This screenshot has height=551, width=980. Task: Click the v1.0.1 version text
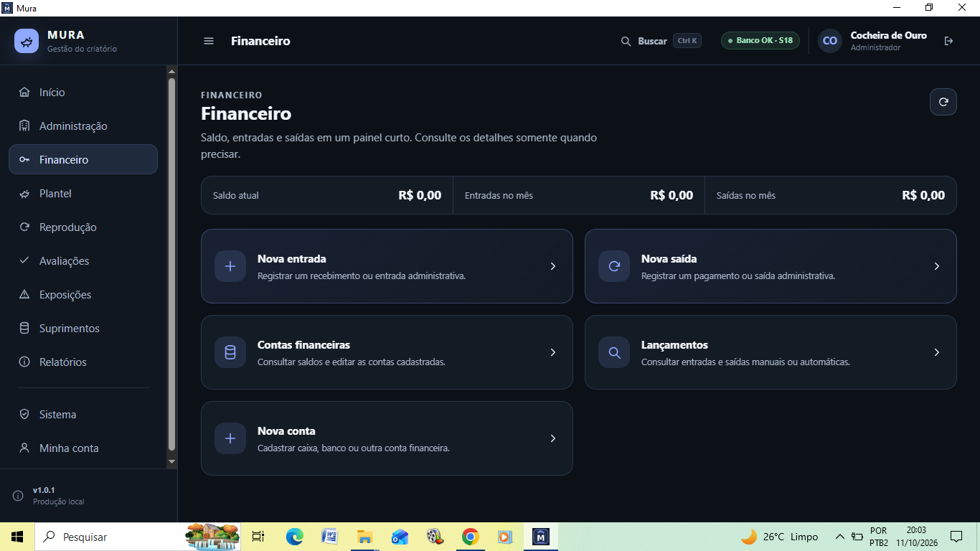tap(44, 490)
